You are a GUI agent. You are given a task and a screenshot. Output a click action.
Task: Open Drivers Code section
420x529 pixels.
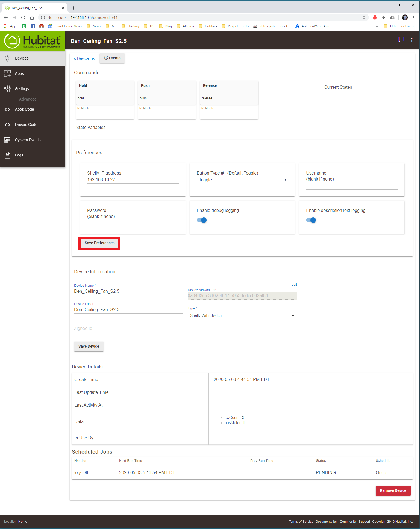point(33,125)
